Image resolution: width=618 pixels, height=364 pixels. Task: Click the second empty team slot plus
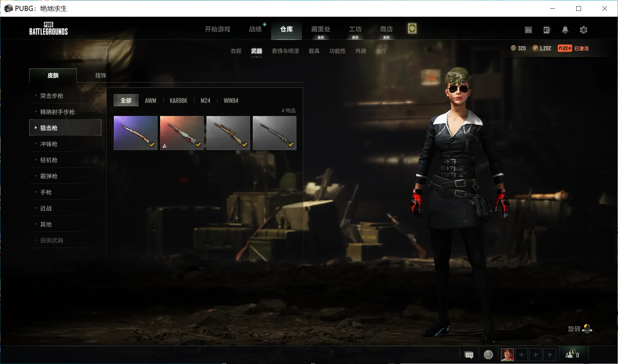pyautogui.click(x=536, y=355)
